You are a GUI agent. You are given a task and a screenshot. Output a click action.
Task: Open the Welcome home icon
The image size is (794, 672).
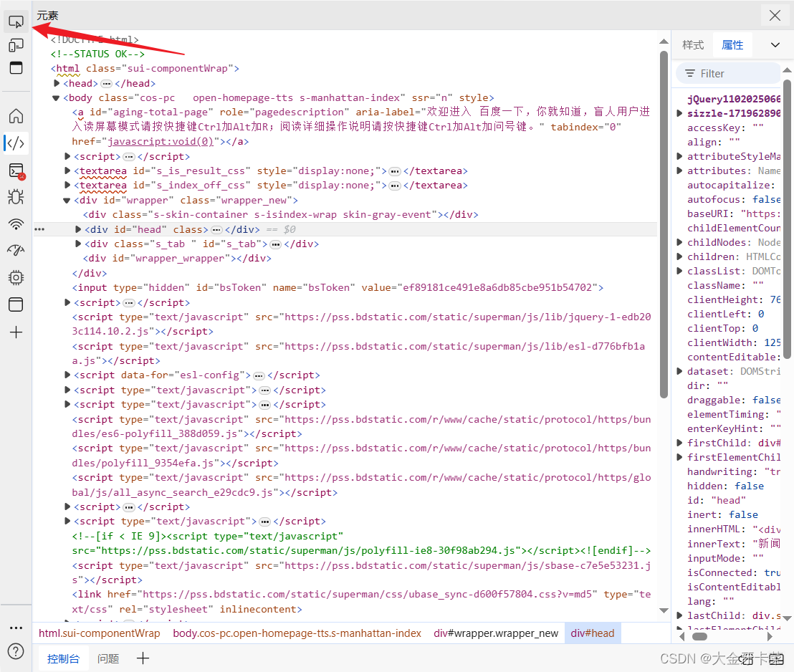point(16,116)
